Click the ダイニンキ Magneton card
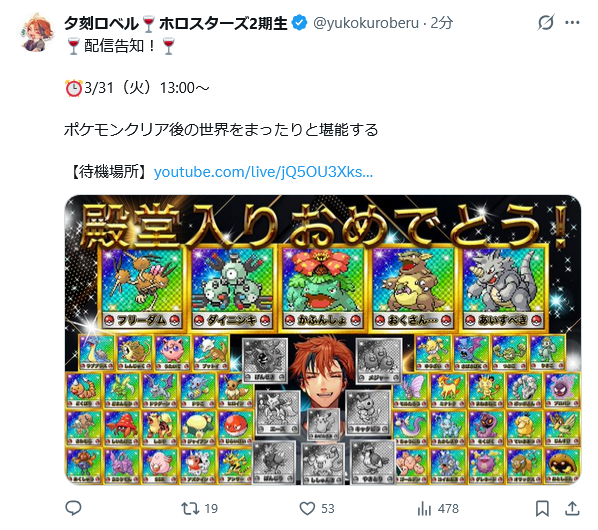The image size is (598, 530). point(232,288)
